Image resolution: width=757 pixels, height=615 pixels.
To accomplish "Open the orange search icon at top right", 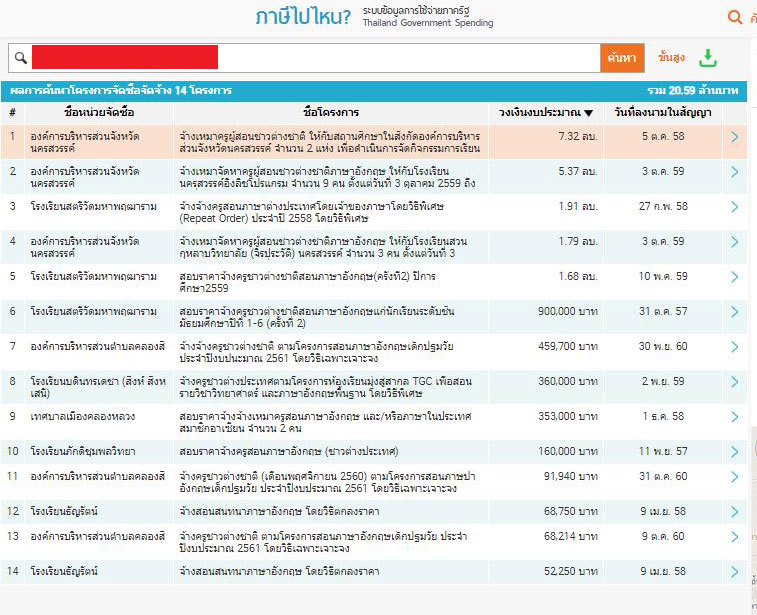I will [x=735, y=17].
